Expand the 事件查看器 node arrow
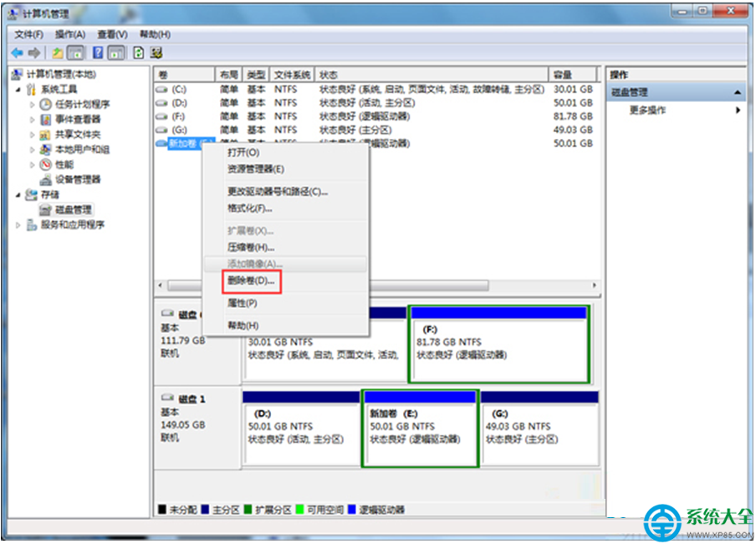This screenshot has height=544, width=756. point(33,119)
